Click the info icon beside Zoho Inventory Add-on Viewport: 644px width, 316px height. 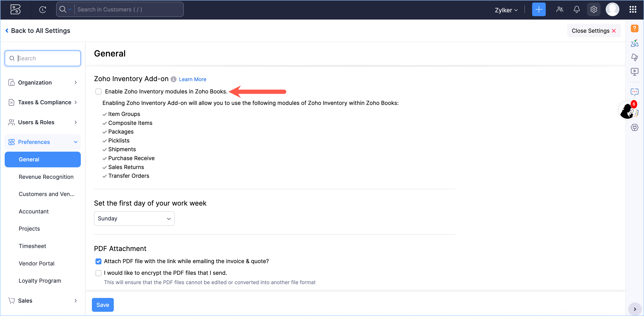174,79
